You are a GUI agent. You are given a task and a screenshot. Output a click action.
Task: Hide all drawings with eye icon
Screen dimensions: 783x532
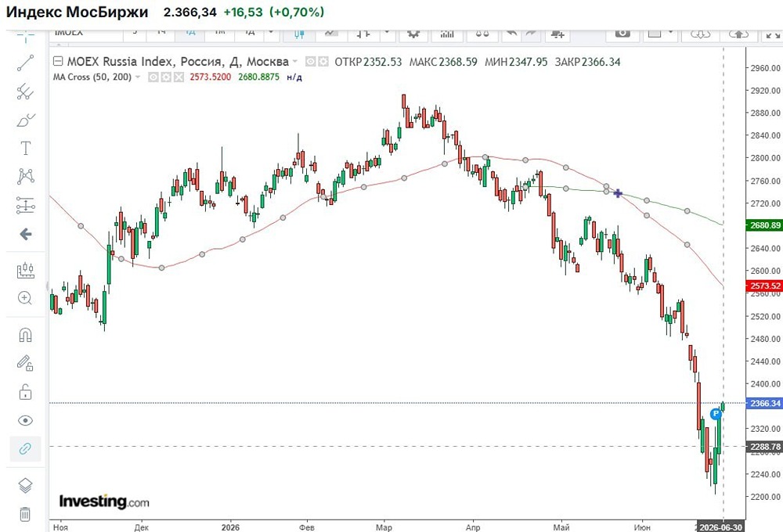26,421
